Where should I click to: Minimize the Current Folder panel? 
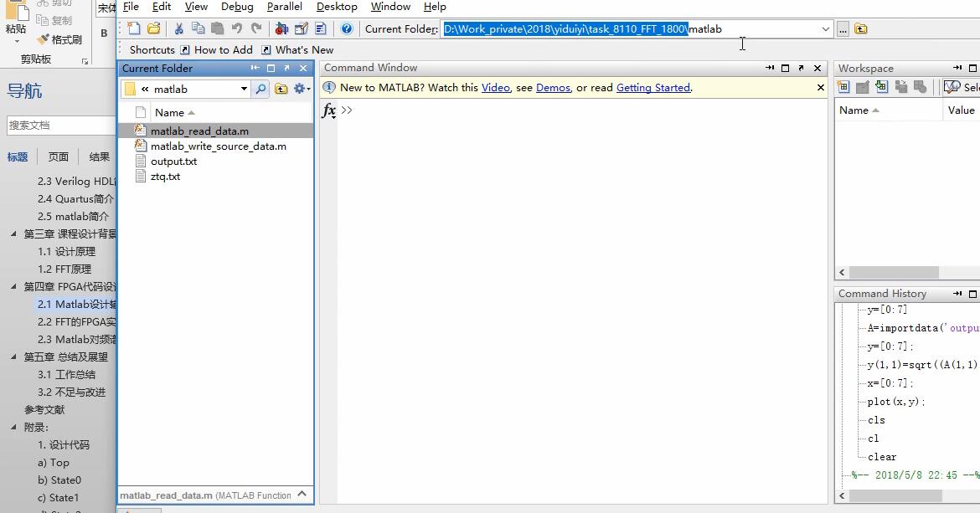pyautogui.click(x=255, y=68)
